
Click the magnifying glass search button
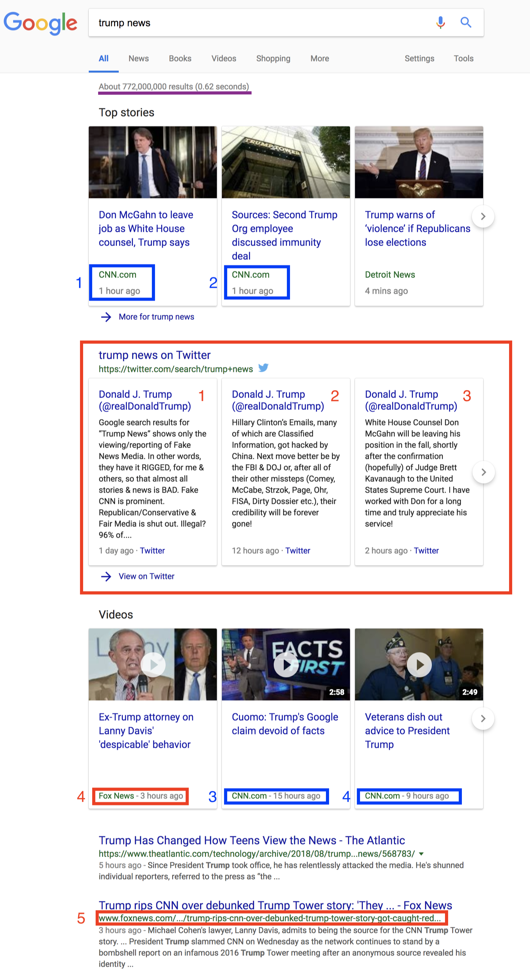pyautogui.click(x=466, y=23)
